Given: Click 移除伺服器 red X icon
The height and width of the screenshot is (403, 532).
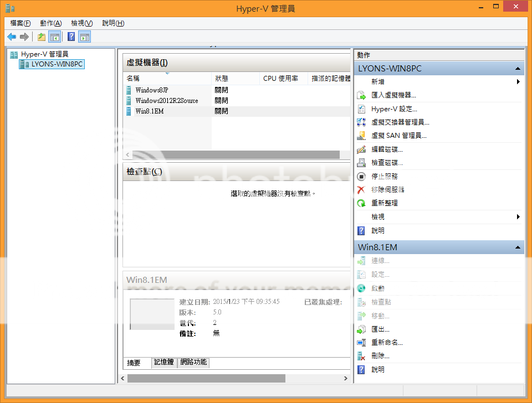Looking at the screenshot, I should coord(361,190).
